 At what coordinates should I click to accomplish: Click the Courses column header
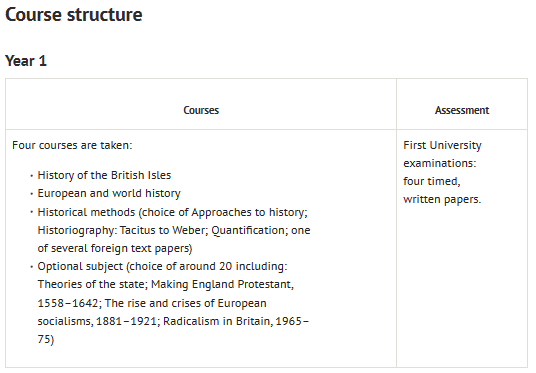201,110
